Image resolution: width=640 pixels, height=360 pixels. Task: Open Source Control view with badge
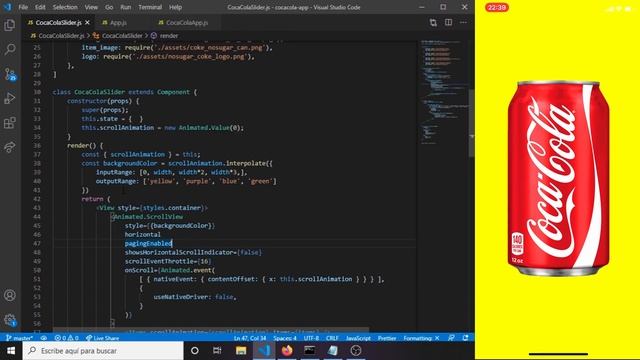(10, 74)
